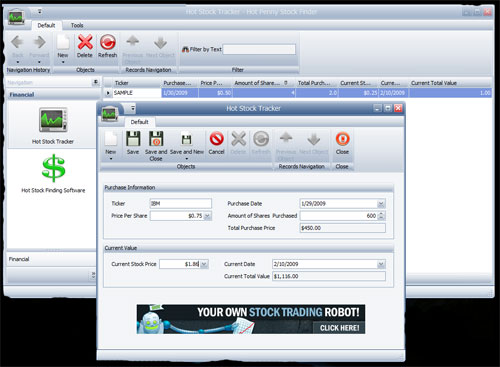Click Ticker input field with IBM
The image size is (500, 367).
[x=180, y=204]
